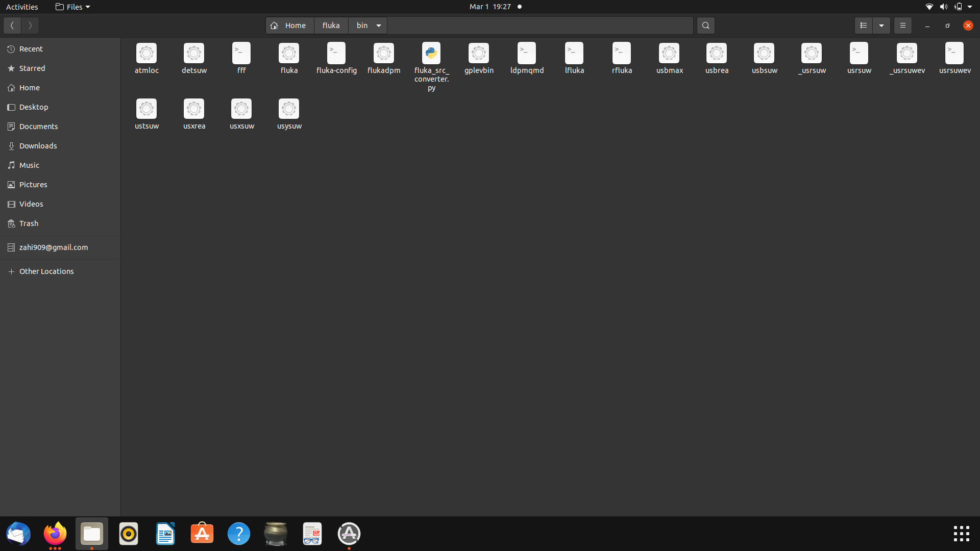Select the fluka executable file icon
Image resolution: width=980 pixels, height=551 pixels.
[x=289, y=53]
